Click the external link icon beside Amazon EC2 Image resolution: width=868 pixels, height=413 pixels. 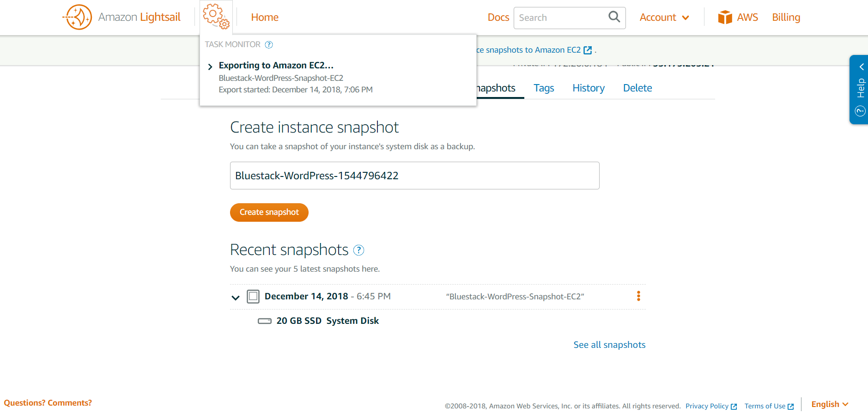pyautogui.click(x=588, y=50)
